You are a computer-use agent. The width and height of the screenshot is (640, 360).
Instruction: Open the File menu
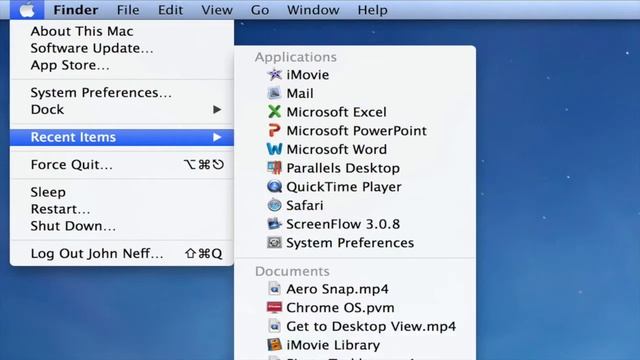tap(128, 10)
